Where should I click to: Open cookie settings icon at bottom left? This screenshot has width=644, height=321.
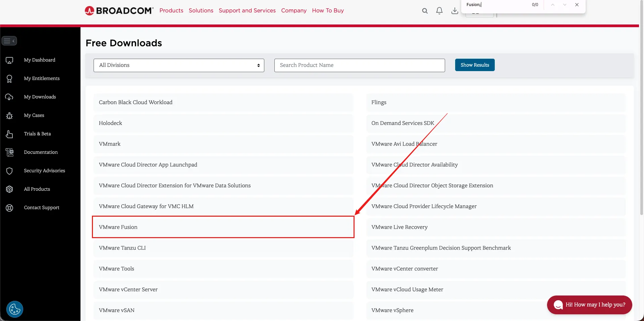coord(15,309)
